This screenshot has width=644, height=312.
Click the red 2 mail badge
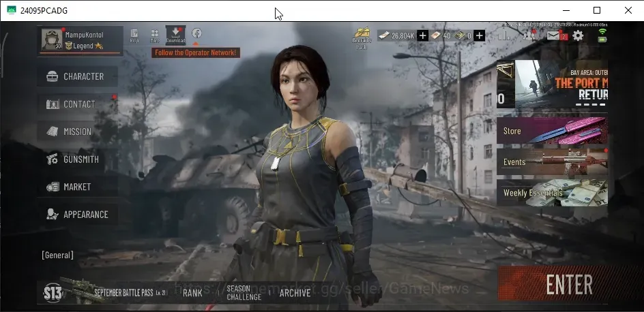[564, 37]
